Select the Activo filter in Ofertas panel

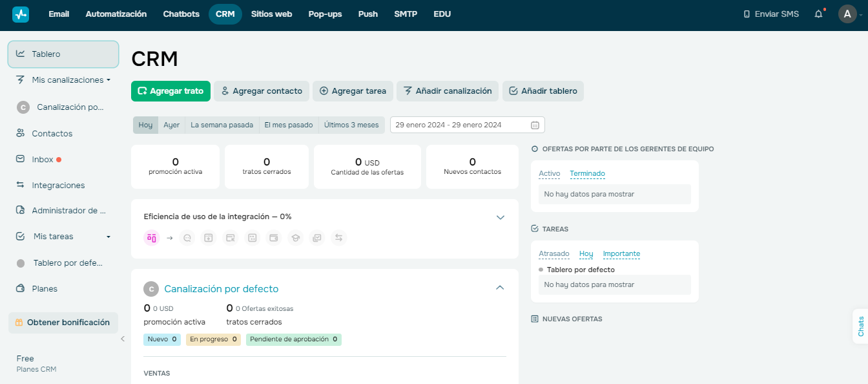[549, 173]
